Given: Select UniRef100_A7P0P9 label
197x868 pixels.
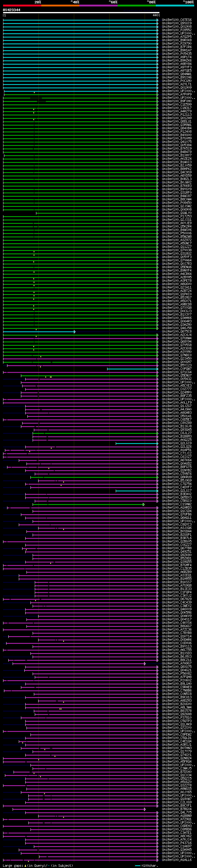Looking at the screenshot, I should click(x=176, y=94).
